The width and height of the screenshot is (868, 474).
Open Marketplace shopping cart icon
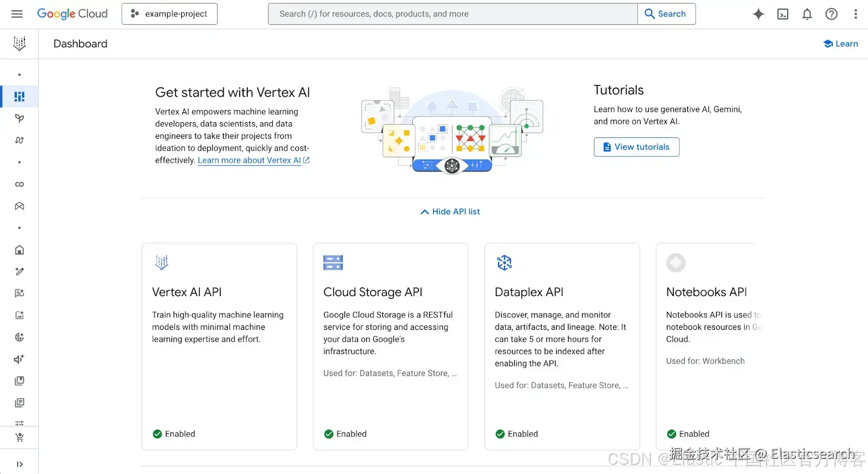coord(20,438)
